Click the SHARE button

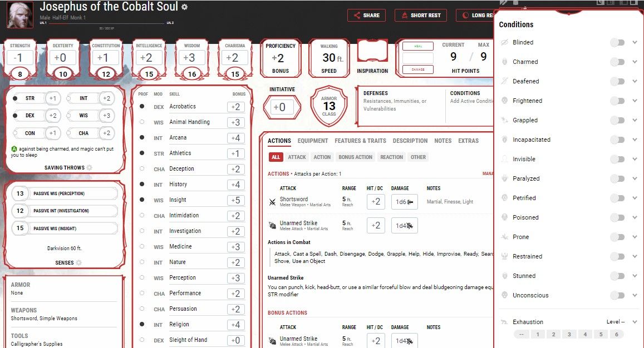coord(366,15)
